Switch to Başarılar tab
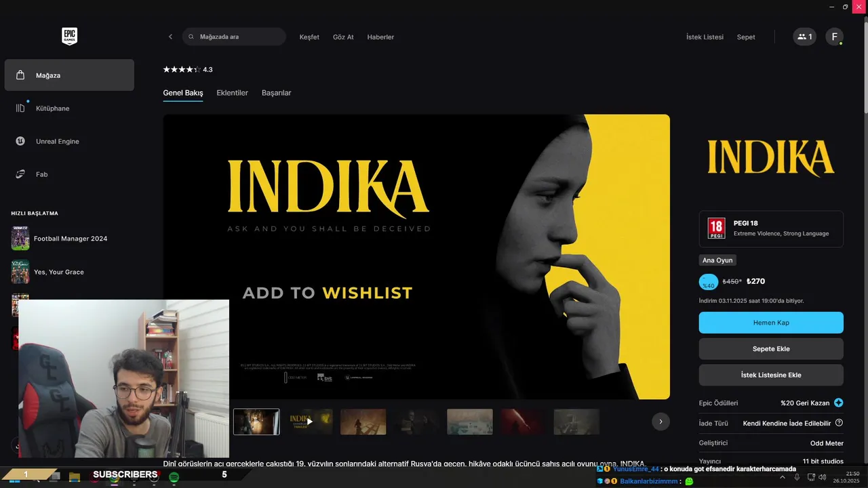 [276, 93]
